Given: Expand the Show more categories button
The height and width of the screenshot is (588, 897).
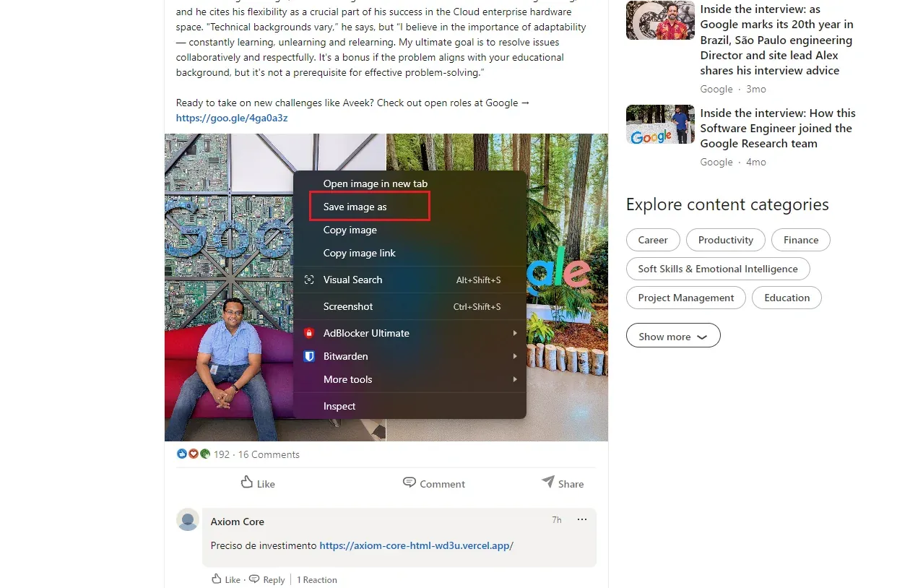Looking at the screenshot, I should 673,337.
